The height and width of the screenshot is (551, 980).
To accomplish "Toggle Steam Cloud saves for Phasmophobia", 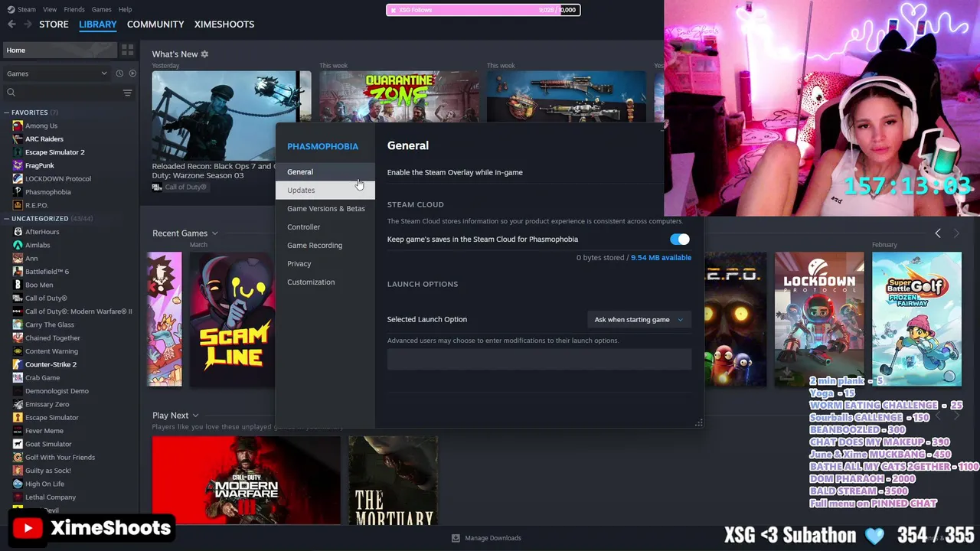I will pyautogui.click(x=680, y=240).
